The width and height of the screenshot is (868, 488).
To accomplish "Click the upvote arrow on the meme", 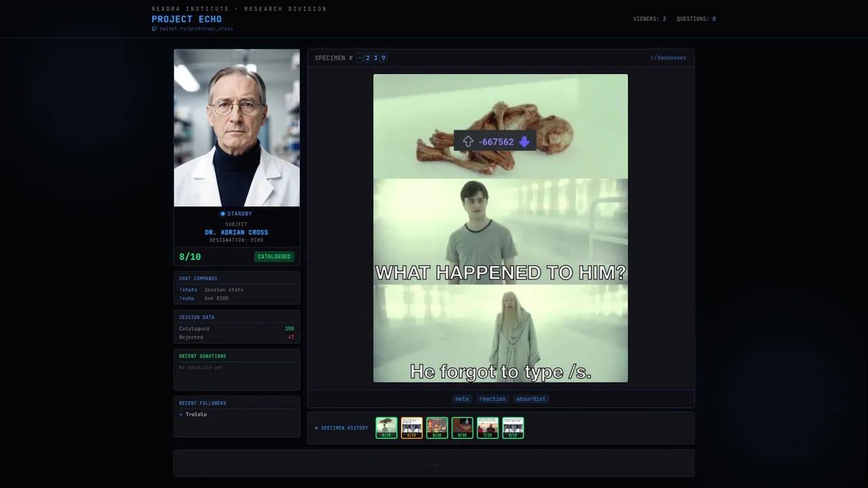I will (468, 142).
